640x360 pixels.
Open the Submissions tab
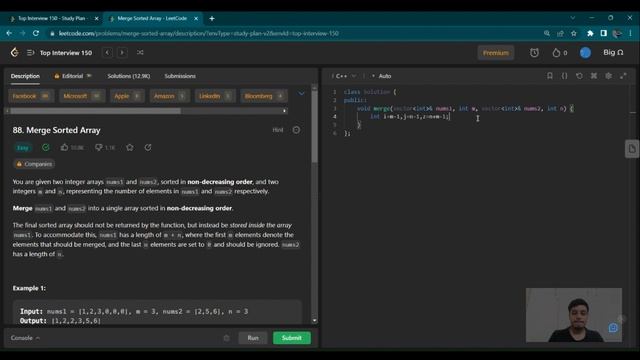(x=180, y=76)
